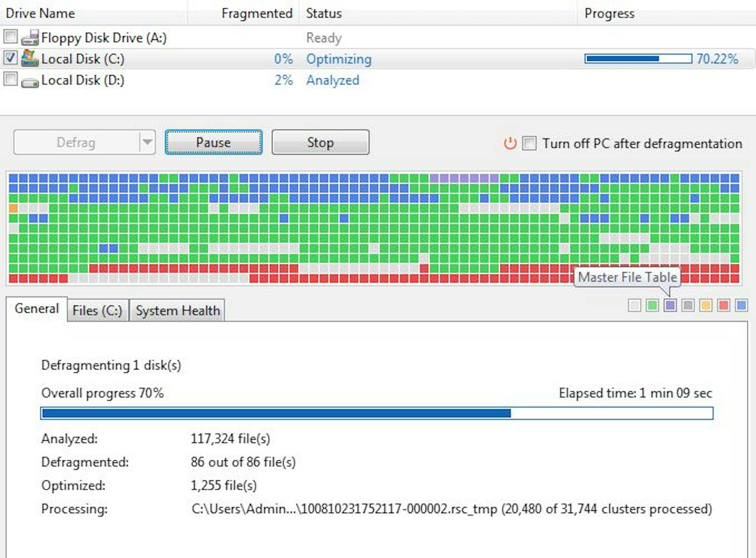Enable the Floppy Disk Drive (A:) checkbox
The height and width of the screenshot is (558, 756).
click(x=10, y=36)
